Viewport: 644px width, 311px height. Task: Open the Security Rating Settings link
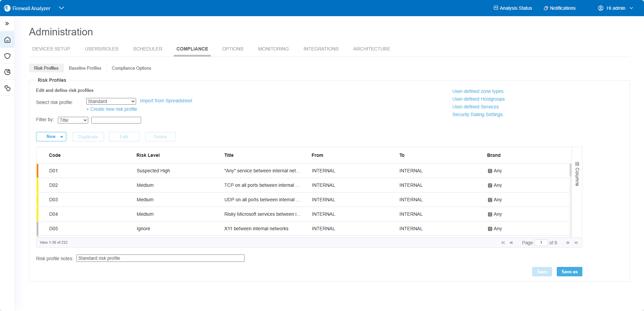[477, 114]
